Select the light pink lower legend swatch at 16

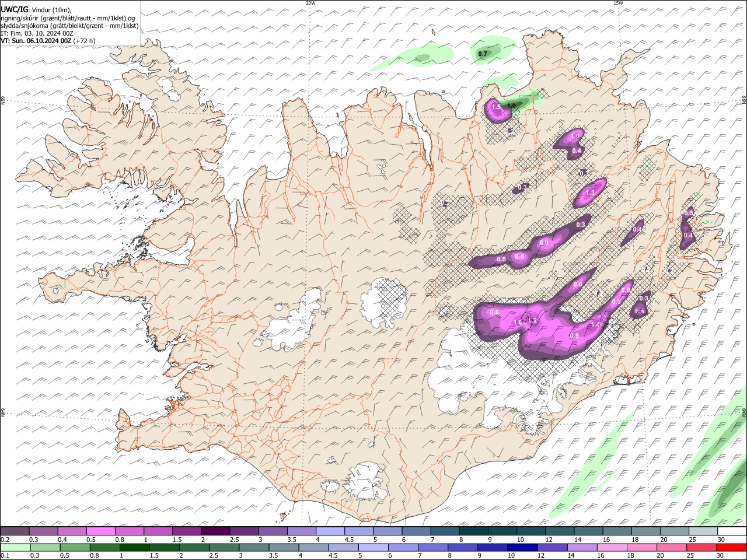611,547
